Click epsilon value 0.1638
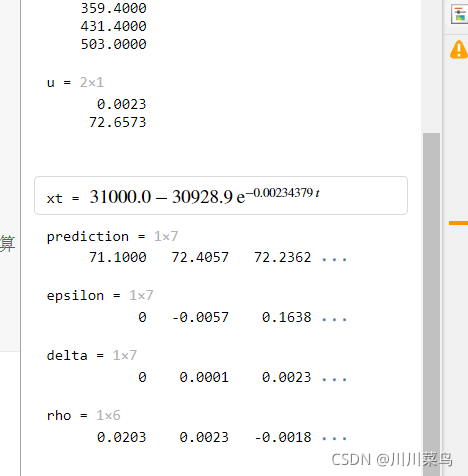The width and height of the screenshot is (468, 476). [x=287, y=317]
